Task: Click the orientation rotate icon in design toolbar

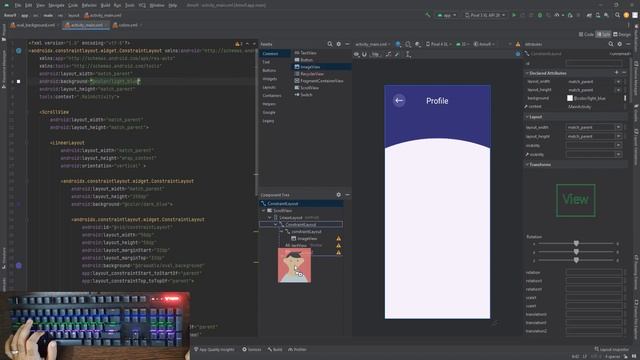Action: pyautogui.click(x=408, y=44)
